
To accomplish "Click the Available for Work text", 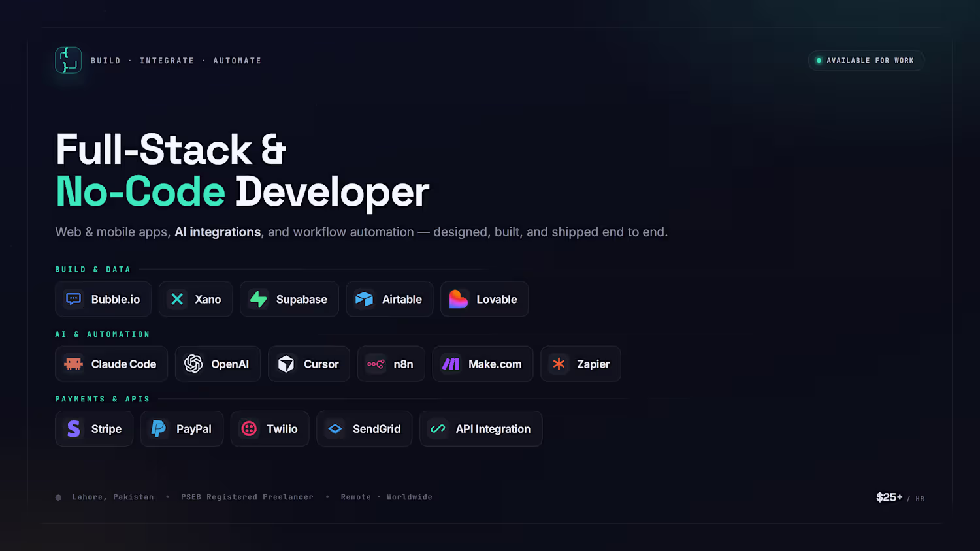I will [870, 60].
